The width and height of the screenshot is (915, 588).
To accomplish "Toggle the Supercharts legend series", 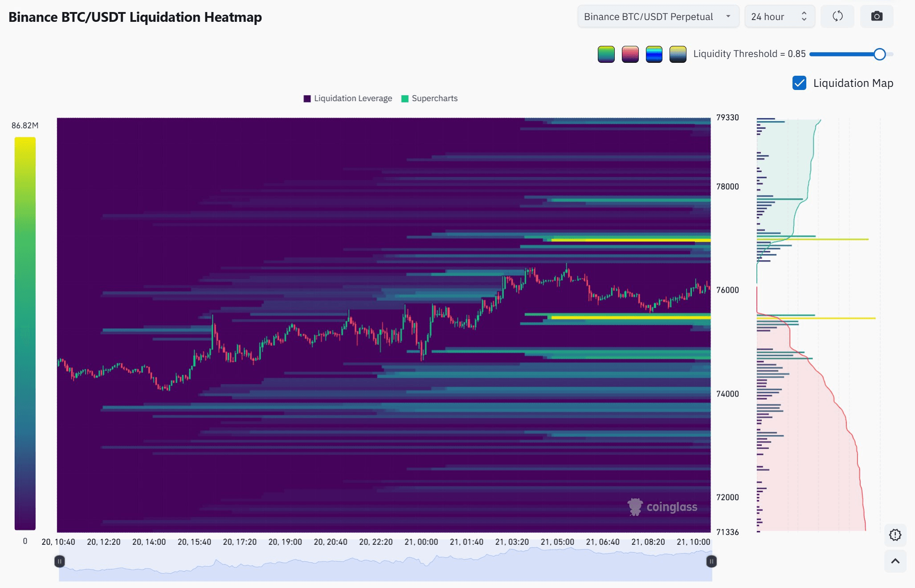I will click(429, 98).
